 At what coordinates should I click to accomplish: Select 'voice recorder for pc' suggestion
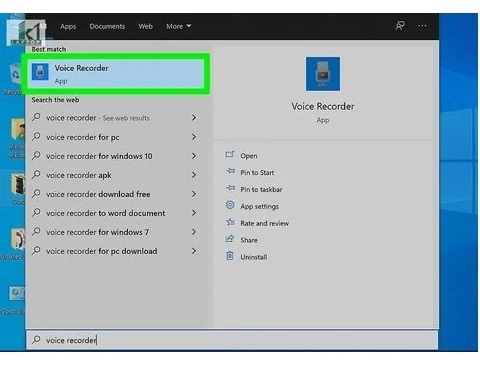click(115, 137)
